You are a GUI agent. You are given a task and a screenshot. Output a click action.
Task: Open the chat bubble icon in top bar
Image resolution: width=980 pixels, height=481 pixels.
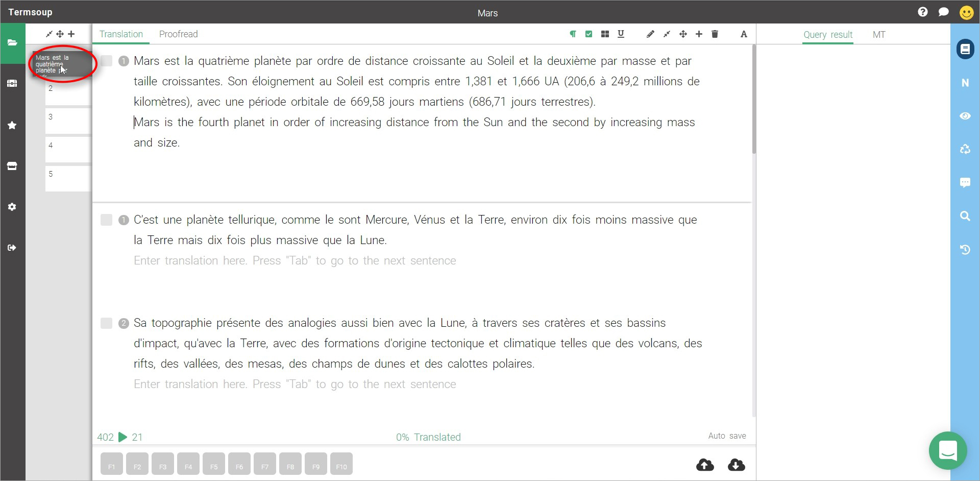coord(943,12)
